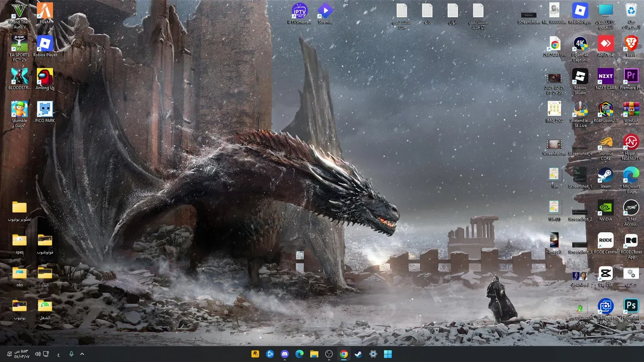The height and width of the screenshot is (362, 644).
Task: Launch NZXT CAM shortcut
Action: (x=606, y=79)
